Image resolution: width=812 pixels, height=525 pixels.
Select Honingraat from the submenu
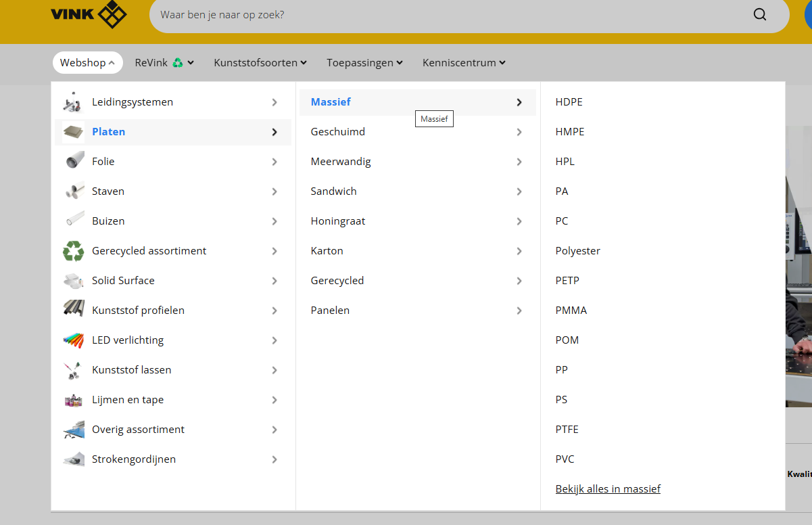[338, 221]
